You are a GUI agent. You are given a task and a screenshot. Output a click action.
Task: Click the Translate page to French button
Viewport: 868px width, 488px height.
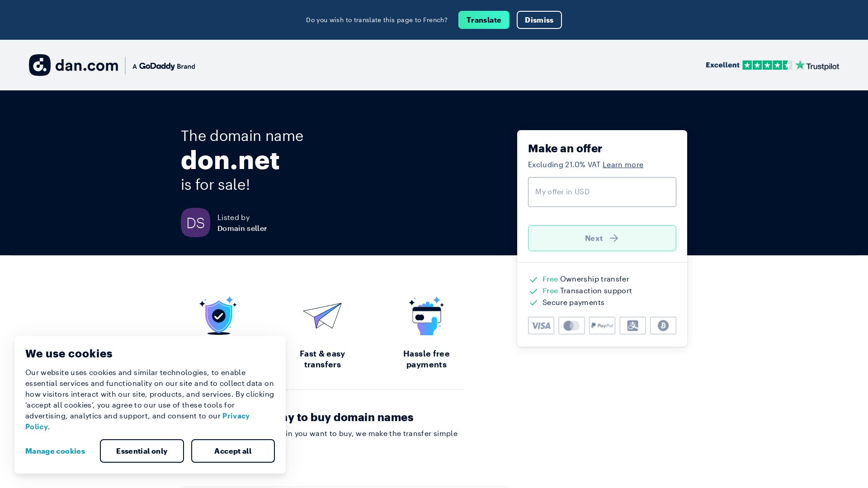(x=483, y=20)
